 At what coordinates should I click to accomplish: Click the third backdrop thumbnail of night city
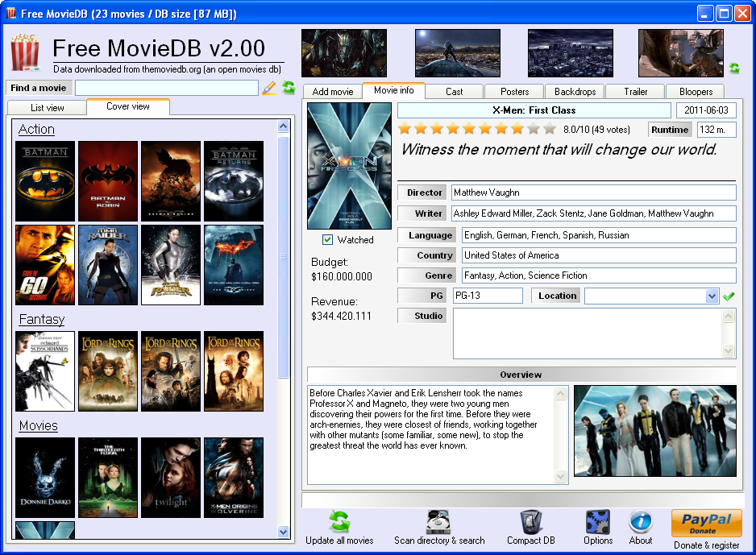click(x=571, y=53)
